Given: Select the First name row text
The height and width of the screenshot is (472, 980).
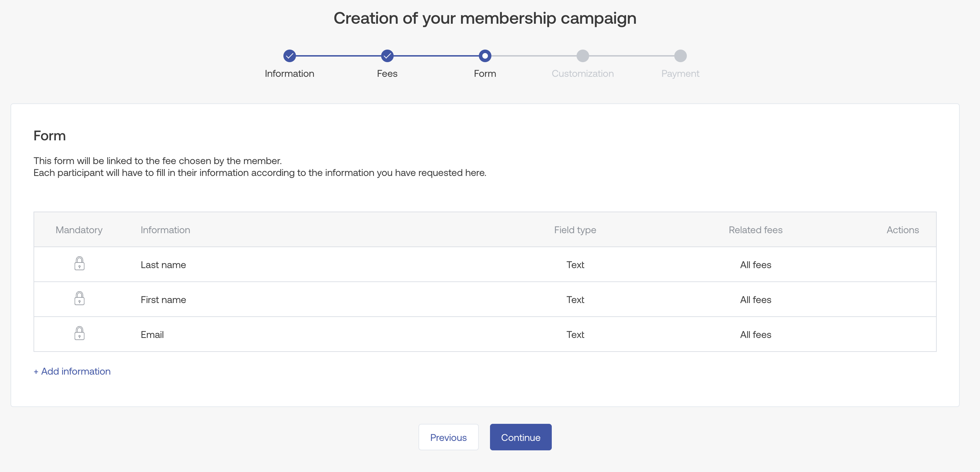Looking at the screenshot, I should pos(163,300).
